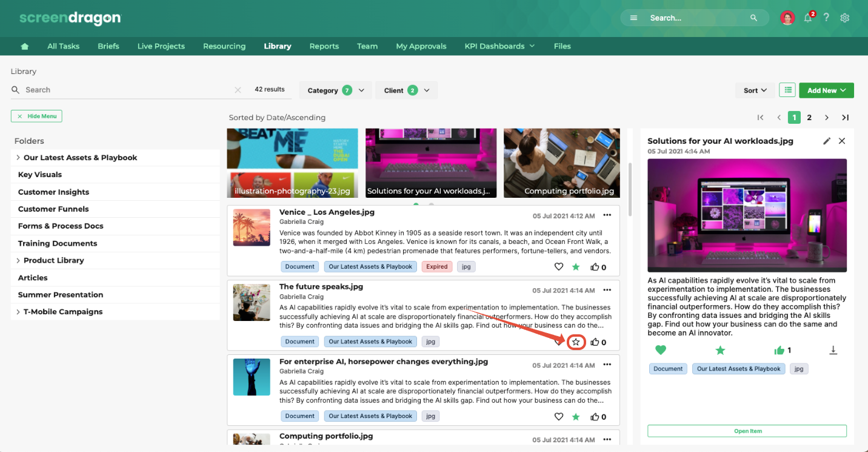Go to previous results page
This screenshot has height=452, width=868.
point(779,118)
